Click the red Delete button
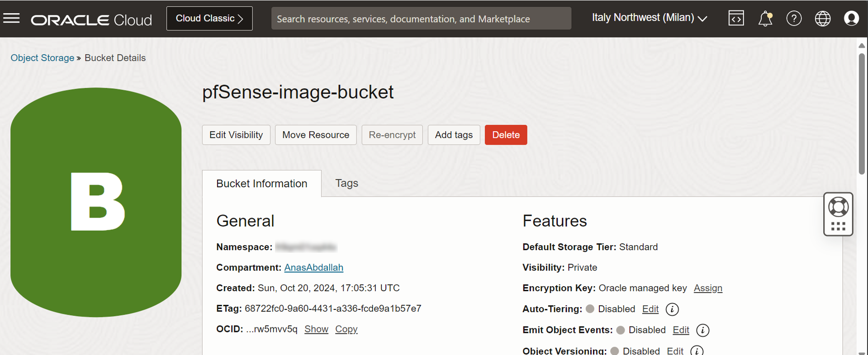 pyautogui.click(x=506, y=135)
